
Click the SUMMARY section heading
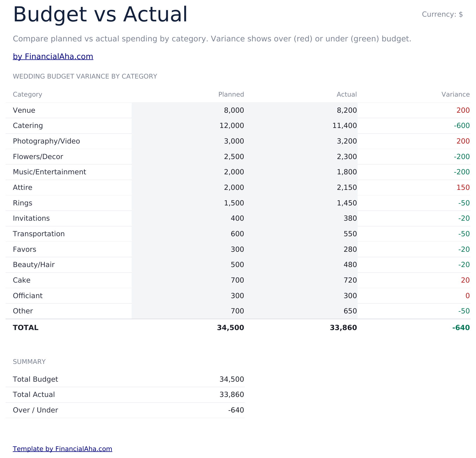coord(29,362)
